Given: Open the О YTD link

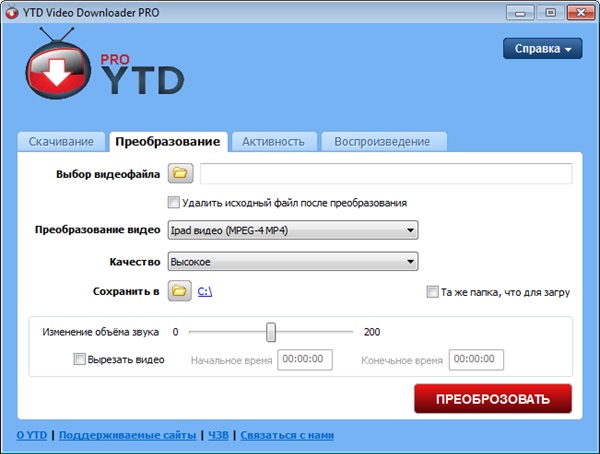Looking at the screenshot, I should click(x=32, y=435).
